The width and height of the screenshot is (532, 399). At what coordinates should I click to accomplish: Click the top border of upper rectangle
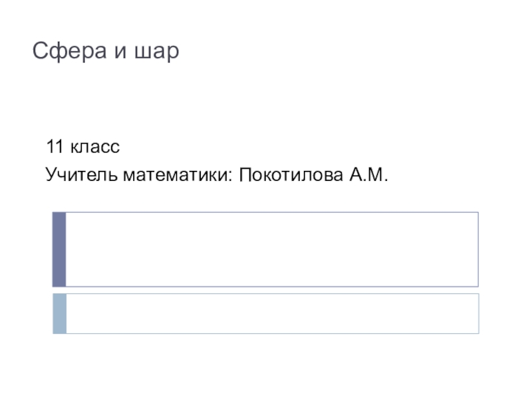point(273,212)
